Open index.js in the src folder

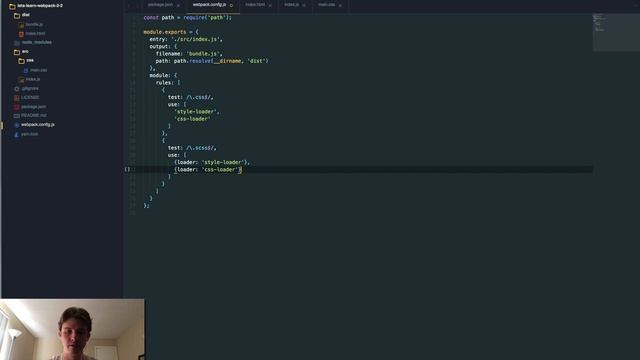(x=33, y=79)
